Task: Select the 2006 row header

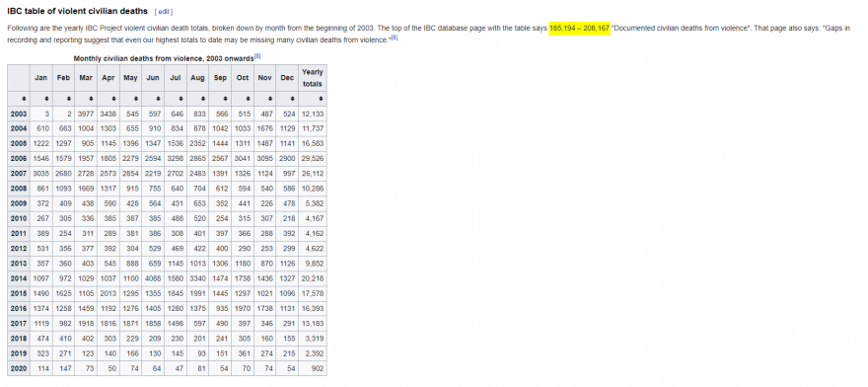Action: point(19,159)
